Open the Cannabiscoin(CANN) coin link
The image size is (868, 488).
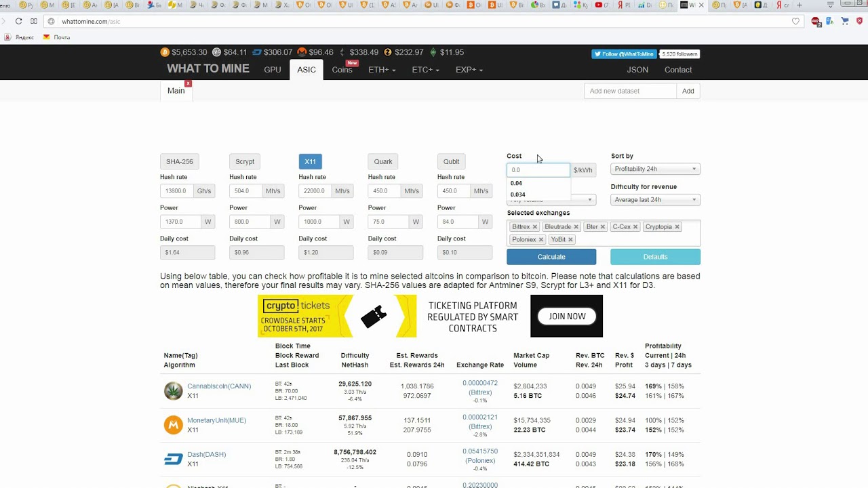pos(219,386)
